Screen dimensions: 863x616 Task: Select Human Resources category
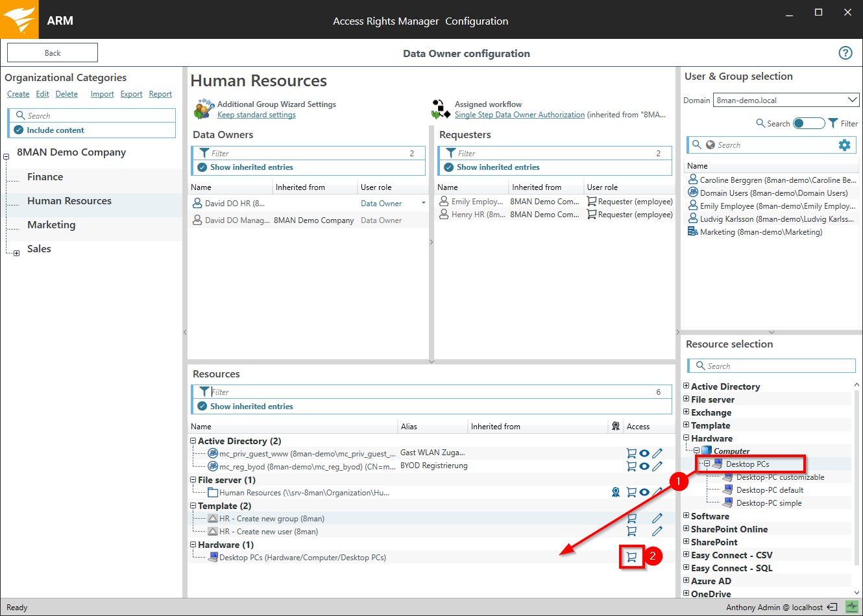(x=69, y=201)
